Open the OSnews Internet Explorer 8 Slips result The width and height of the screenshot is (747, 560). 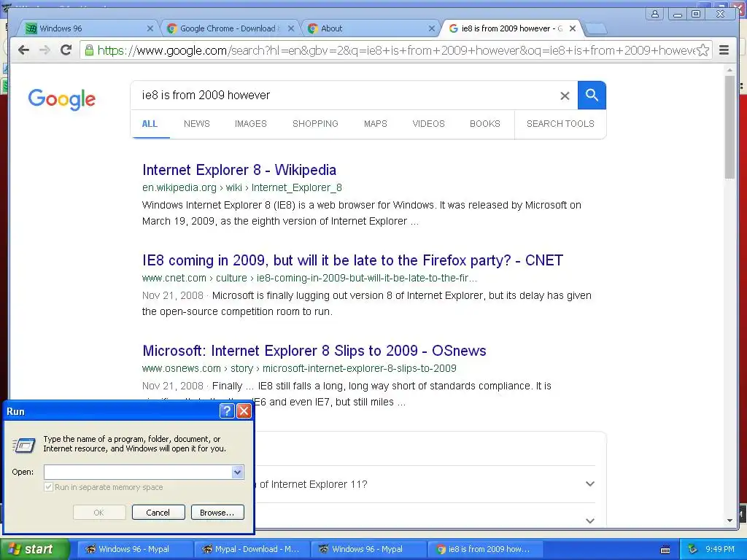click(x=314, y=351)
